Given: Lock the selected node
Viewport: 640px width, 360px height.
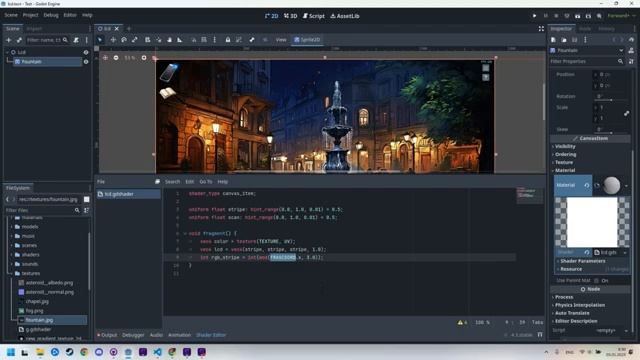Looking at the screenshot, I should click(x=228, y=40).
